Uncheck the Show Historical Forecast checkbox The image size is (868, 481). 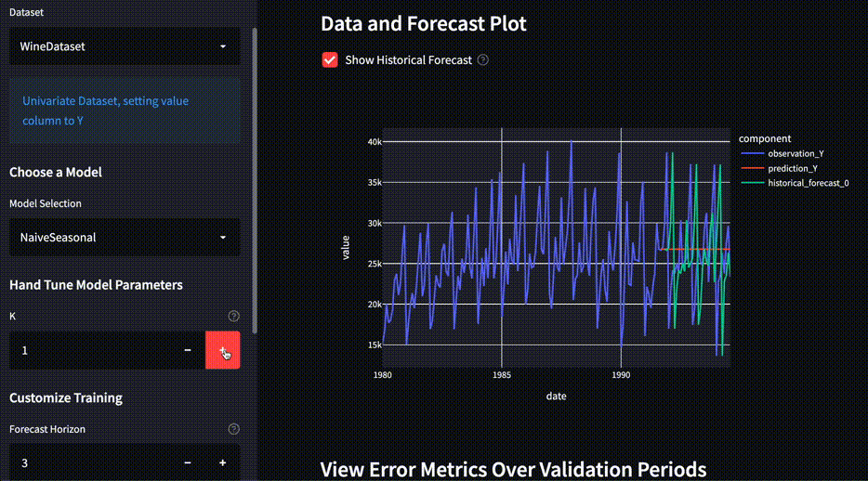(x=329, y=60)
